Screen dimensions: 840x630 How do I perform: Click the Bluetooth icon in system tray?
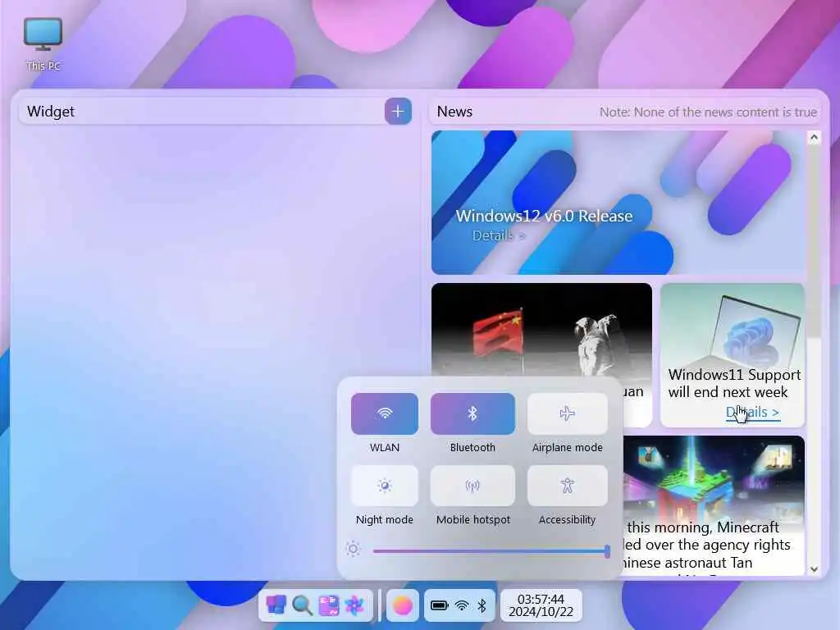pyautogui.click(x=482, y=605)
